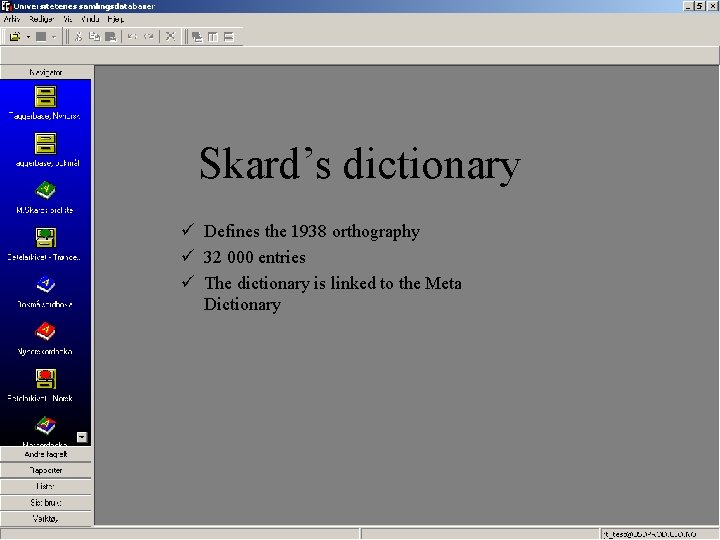Open the multicolored Metaordboka book icon
The height and width of the screenshot is (540, 720).
click(45, 426)
